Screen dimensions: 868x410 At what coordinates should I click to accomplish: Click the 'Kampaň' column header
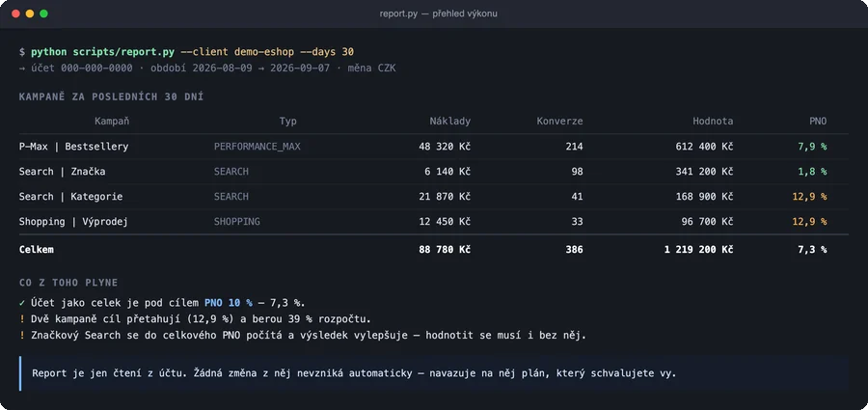[x=112, y=121]
